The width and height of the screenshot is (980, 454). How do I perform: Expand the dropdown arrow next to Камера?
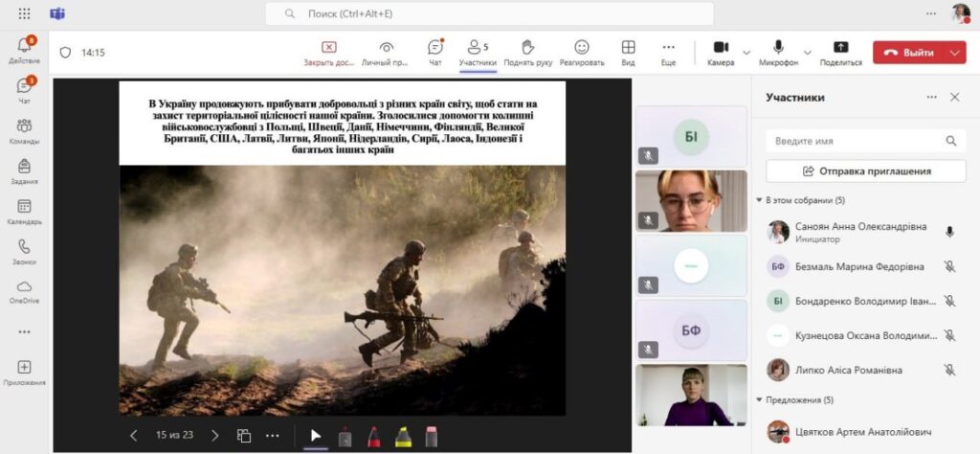747,53
